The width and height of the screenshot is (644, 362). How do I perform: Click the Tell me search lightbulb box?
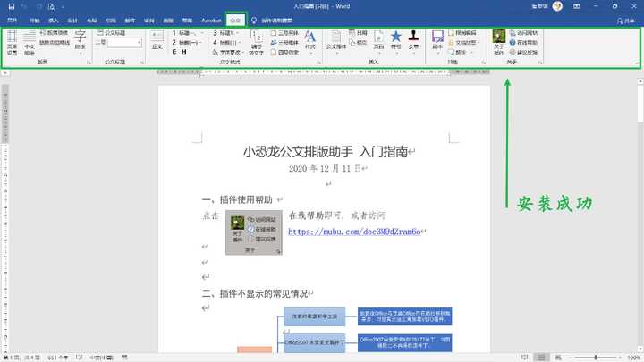[272, 20]
